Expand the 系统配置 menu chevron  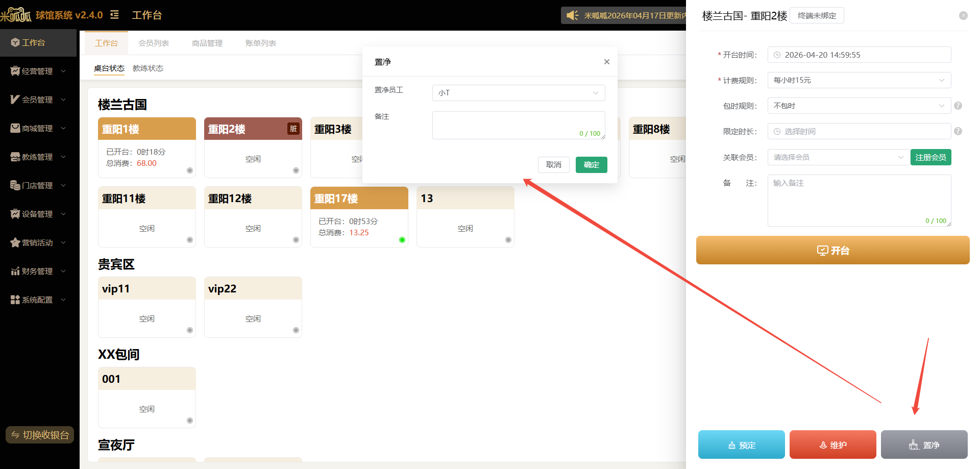63,300
